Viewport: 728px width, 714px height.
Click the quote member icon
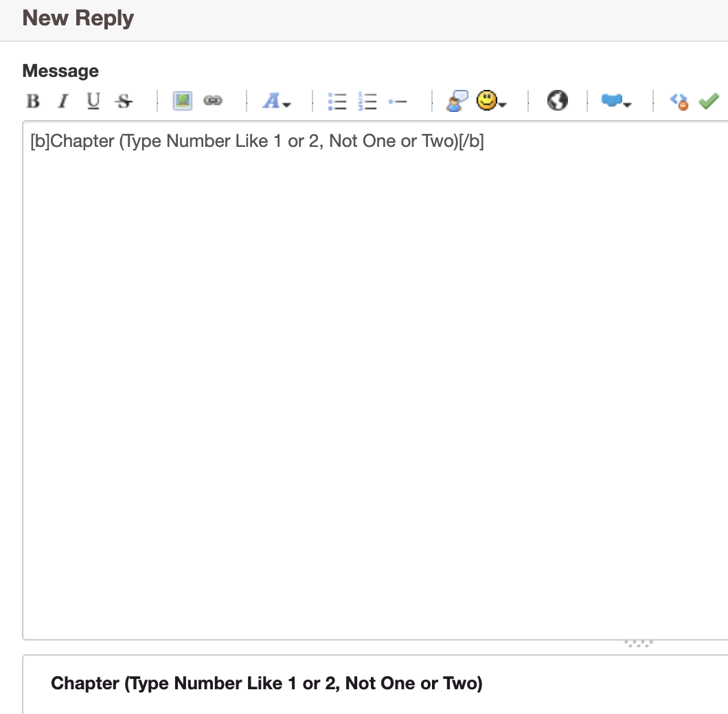(457, 102)
